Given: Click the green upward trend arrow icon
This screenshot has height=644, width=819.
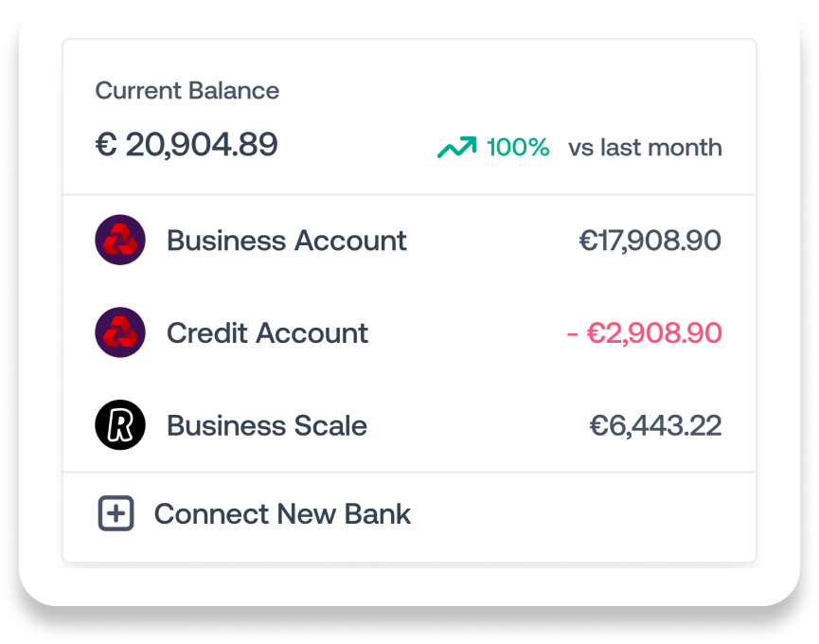Looking at the screenshot, I should pos(455,148).
